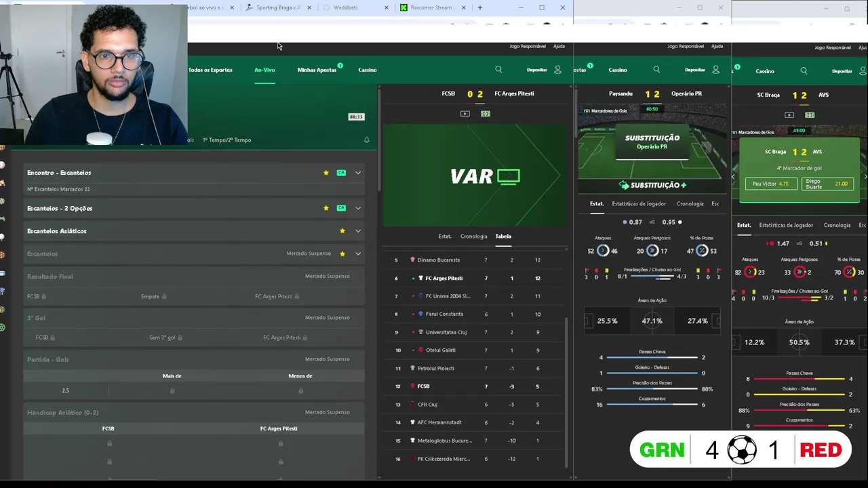Click locked FC Arges Pitesti result odds
Image resolution: width=868 pixels, height=488 pixels.
tap(277, 296)
